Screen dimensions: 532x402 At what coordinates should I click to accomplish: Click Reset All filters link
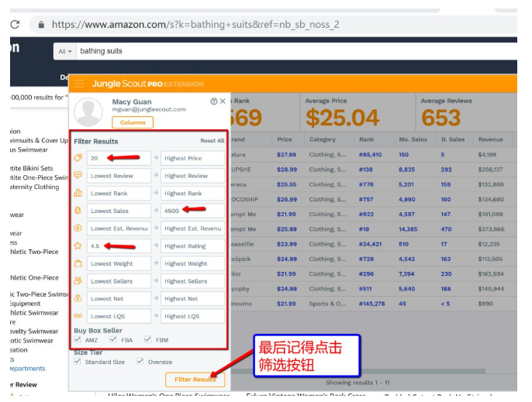click(x=212, y=141)
